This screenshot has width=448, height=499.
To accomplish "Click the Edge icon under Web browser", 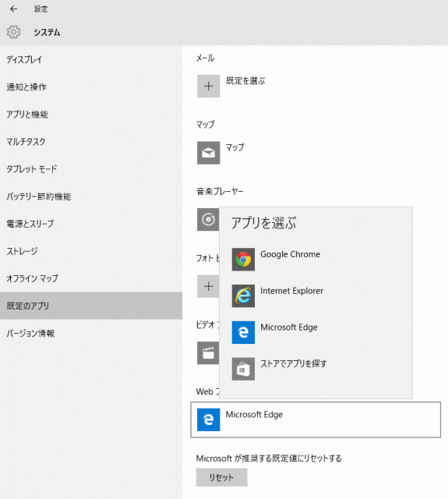I will pos(208,419).
